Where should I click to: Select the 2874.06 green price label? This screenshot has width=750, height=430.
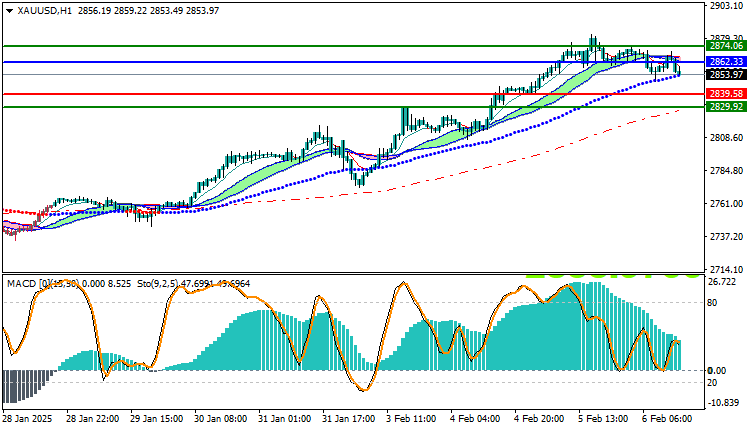coord(726,46)
